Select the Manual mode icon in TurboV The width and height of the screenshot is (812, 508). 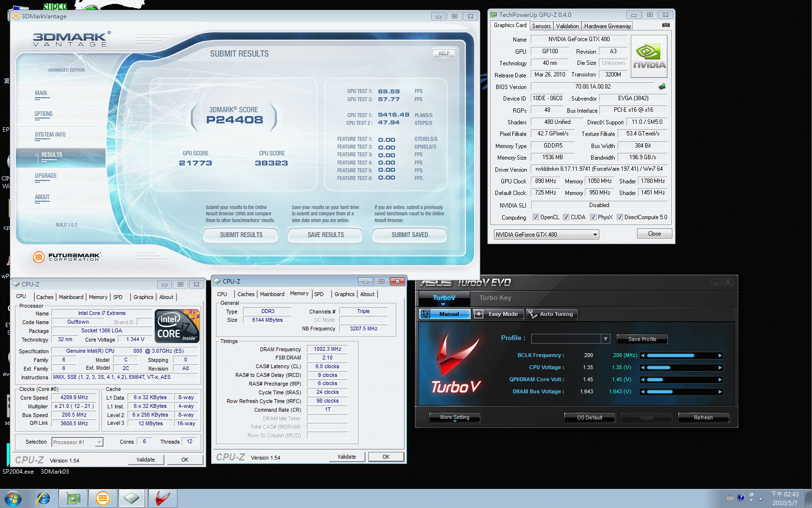pyautogui.click(x=425, y=314)
